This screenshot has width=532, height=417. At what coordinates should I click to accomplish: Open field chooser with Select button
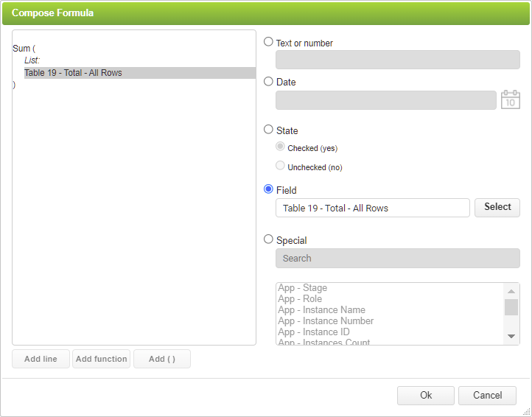click(497, 207)
